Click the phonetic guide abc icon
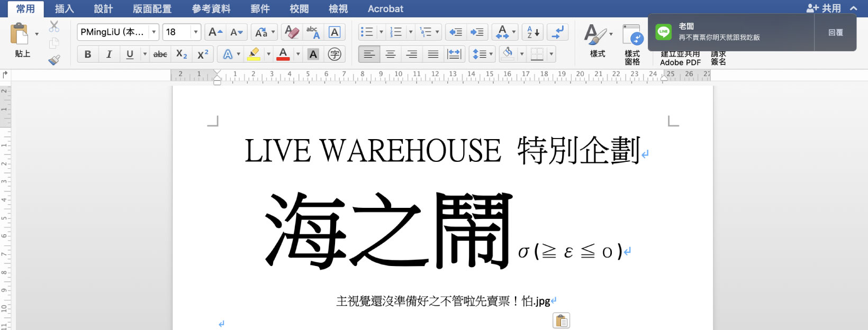This screenshot has width=868, height=330. (x=313, y=32)
